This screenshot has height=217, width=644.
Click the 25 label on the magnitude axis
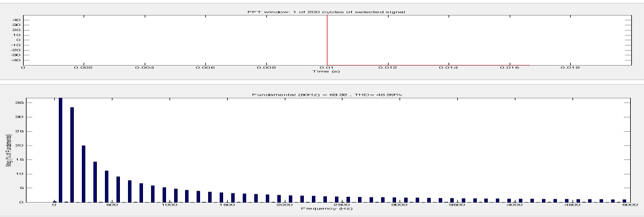(18, 131)
